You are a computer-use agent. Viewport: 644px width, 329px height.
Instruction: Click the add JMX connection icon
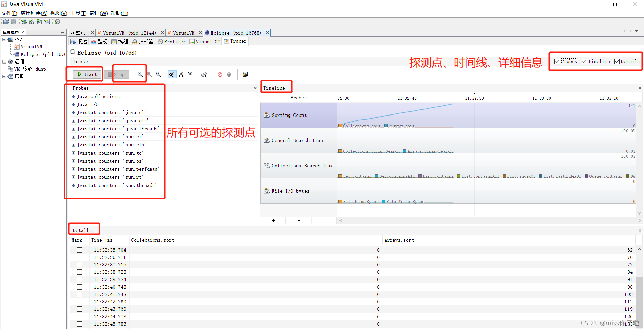(x=31, y=21)
